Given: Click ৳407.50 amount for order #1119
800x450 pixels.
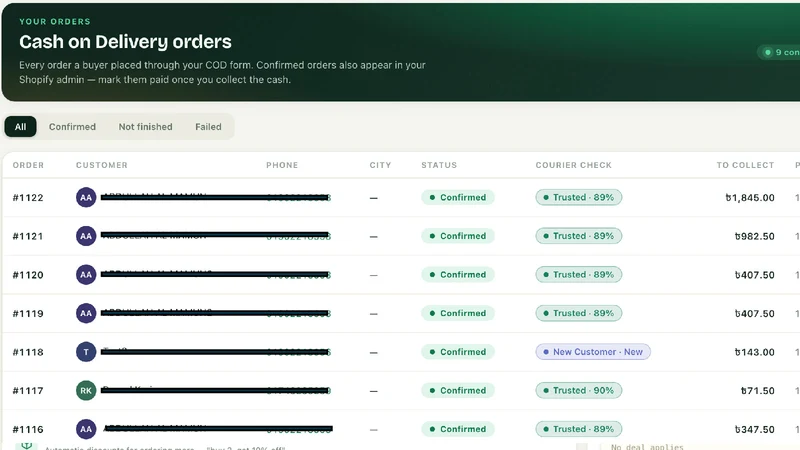Looking at the screenshot, I should coord(755,313).
